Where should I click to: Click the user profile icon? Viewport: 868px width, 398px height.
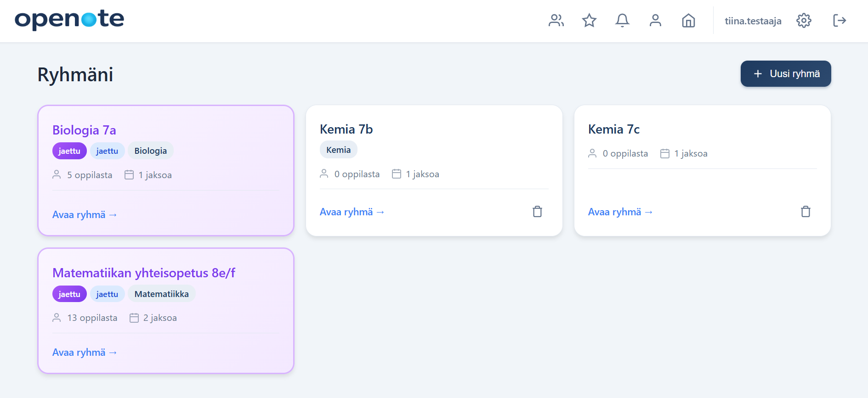click(655, 21)
